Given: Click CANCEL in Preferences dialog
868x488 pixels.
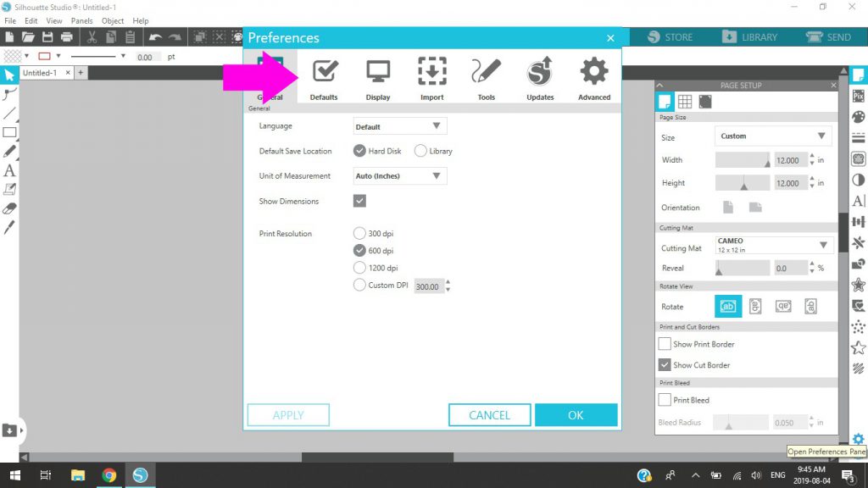Looking at the screenshot, I should click(489, 415).
